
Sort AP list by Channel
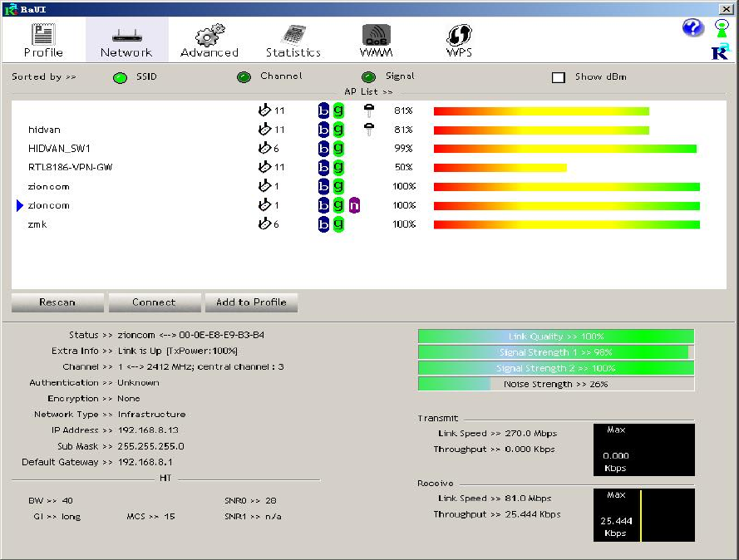point(244,77)
